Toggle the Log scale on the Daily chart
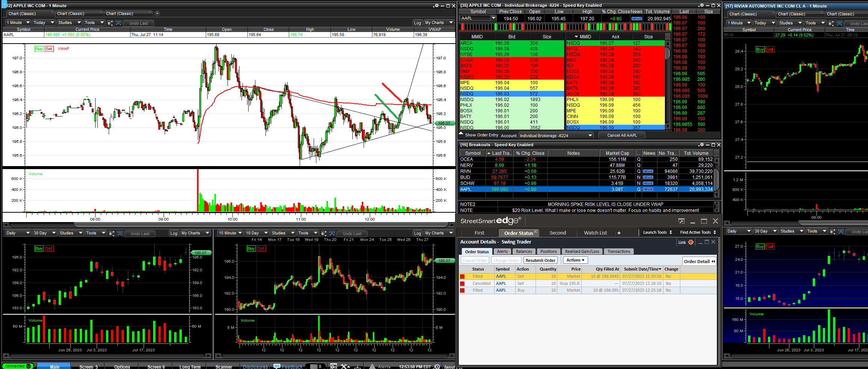 click(174, 233)
